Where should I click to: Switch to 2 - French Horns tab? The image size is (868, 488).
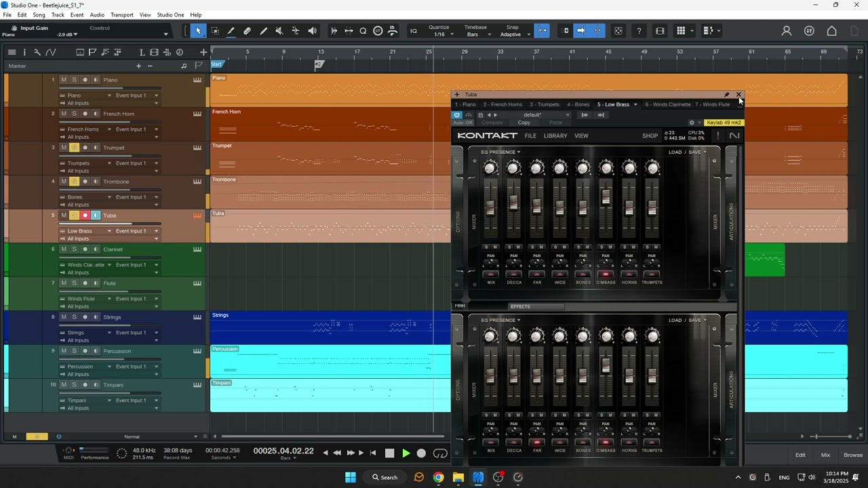[502, 104]
